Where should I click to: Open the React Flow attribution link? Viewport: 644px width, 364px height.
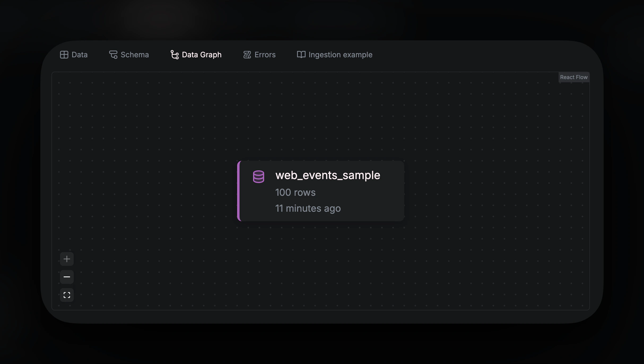(574, 77)
